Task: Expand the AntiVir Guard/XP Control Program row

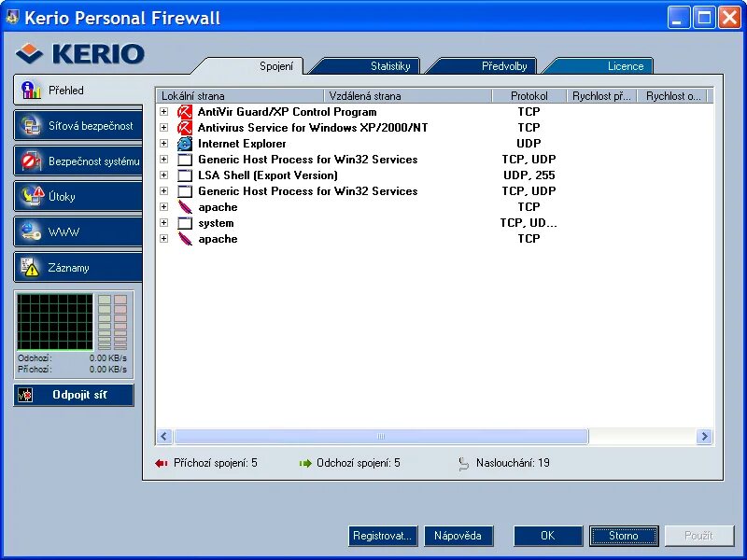Action: (164, 111)
